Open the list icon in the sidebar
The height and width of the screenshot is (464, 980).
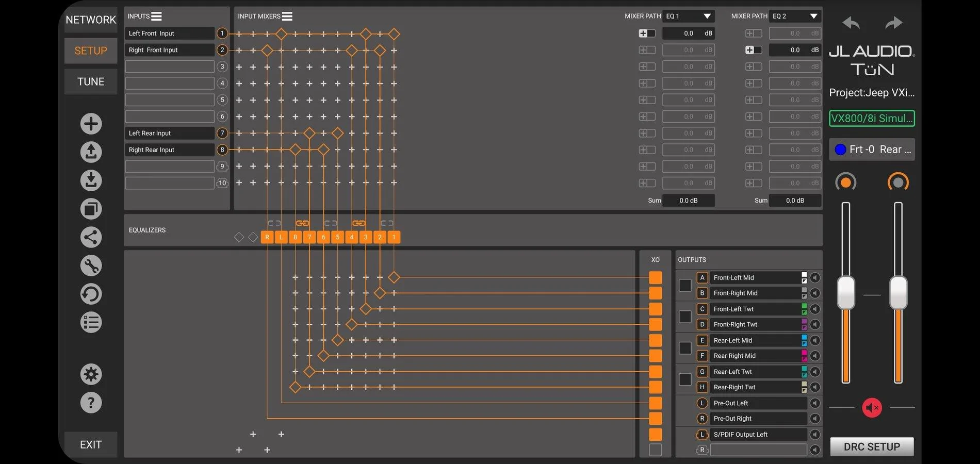(x=91, y=322)
